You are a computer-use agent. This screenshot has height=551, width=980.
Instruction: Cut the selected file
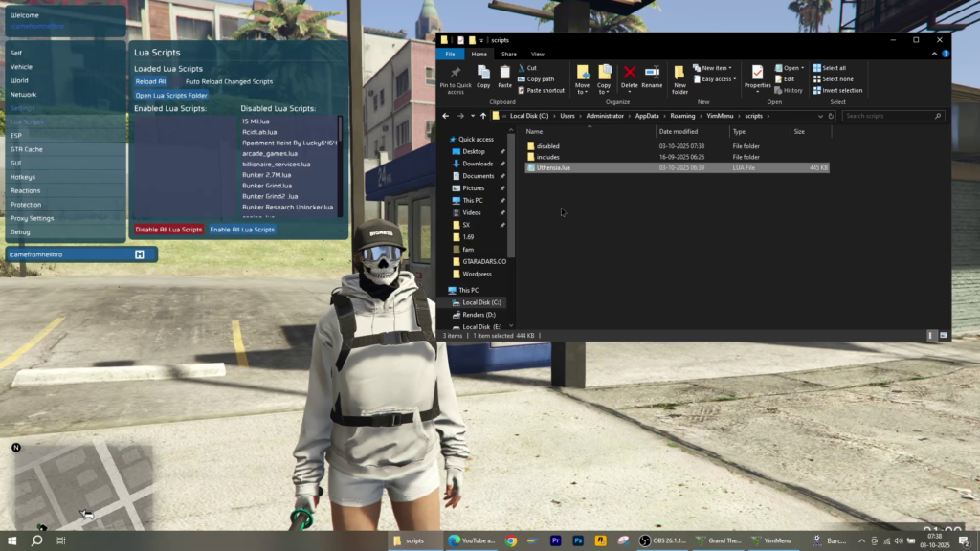tap(527, 68)
